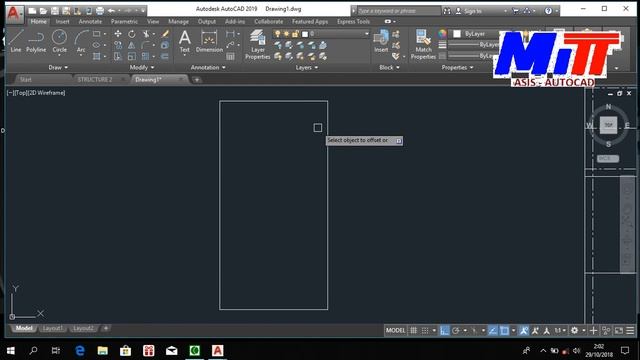The width and height of the screenshot is (640, 360).
Task: Toggle Ortho mode in status bar
Action: 444,330
